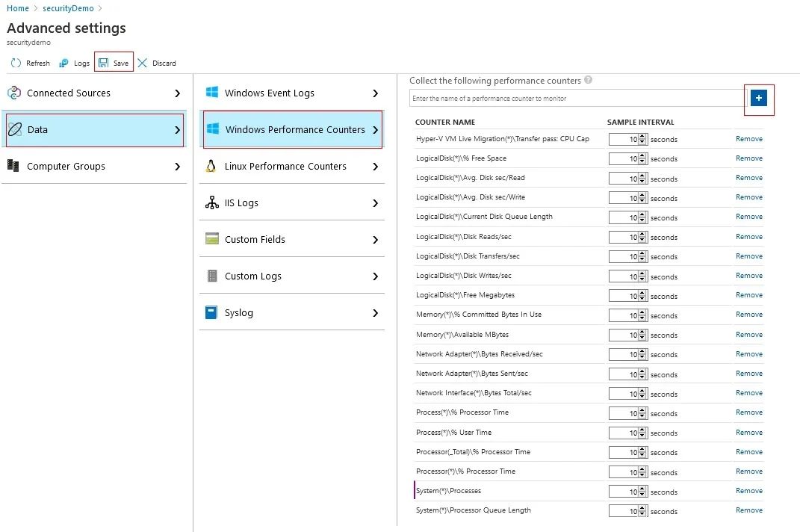Click the blue plus add-counter button

[x=759, y=99]
